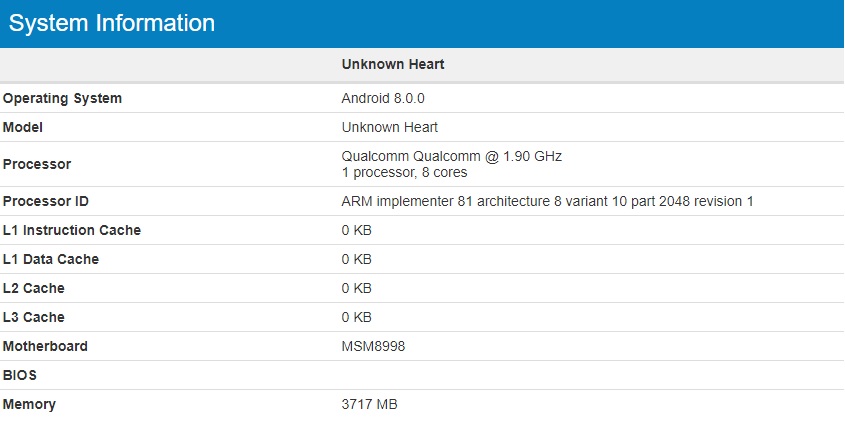Click the Operating System row label
The image size is (845, 437).
pyautogui.click(x=63, y=99)
